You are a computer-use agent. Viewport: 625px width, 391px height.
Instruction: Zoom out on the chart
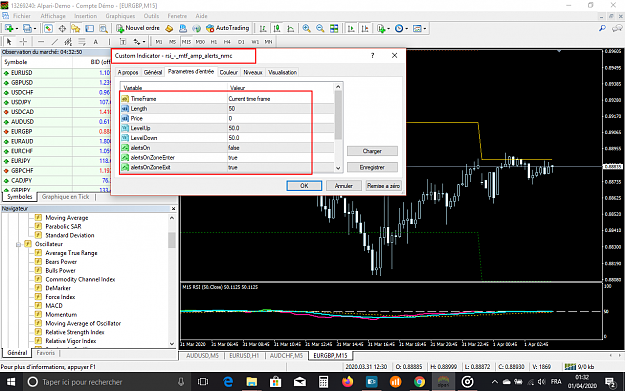[320, 28]
